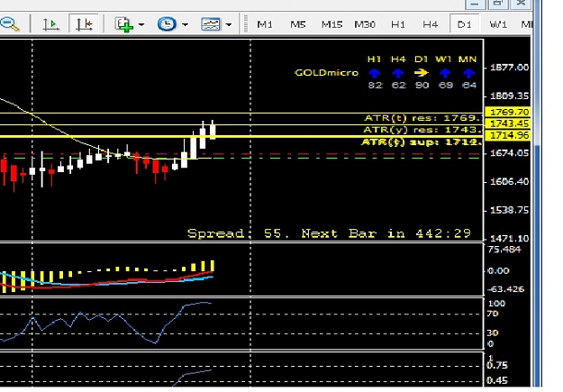The height and width of the screenshot is (392, 563).
Task: Click the 1606.40 price scale value
Action: [510, 181]
